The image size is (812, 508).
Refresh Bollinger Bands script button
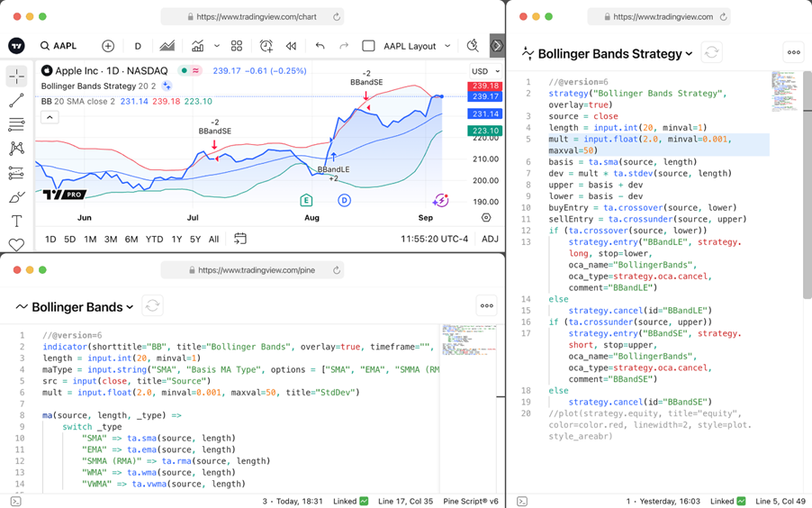pos(152,306)
